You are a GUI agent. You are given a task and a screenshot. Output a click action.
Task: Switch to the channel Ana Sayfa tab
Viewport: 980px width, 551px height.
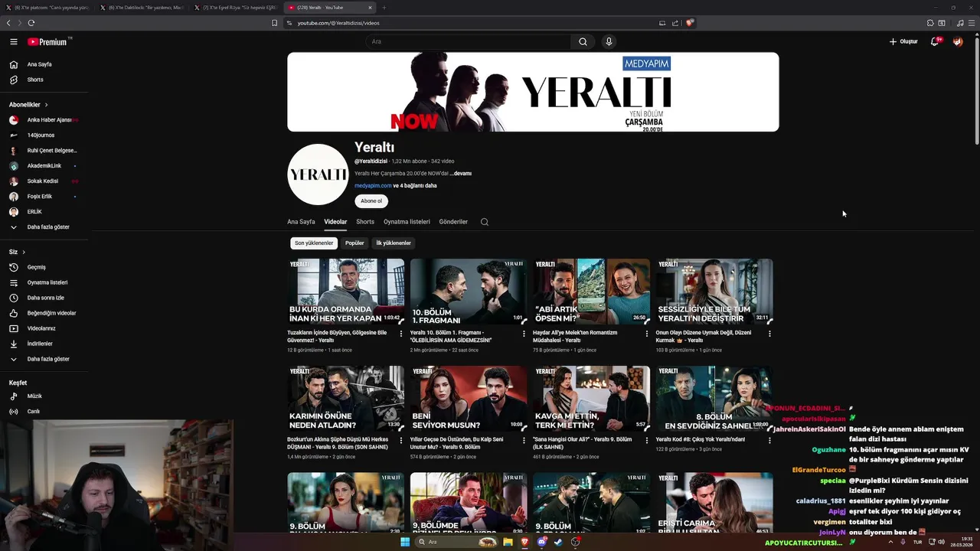tap(301, 222)
